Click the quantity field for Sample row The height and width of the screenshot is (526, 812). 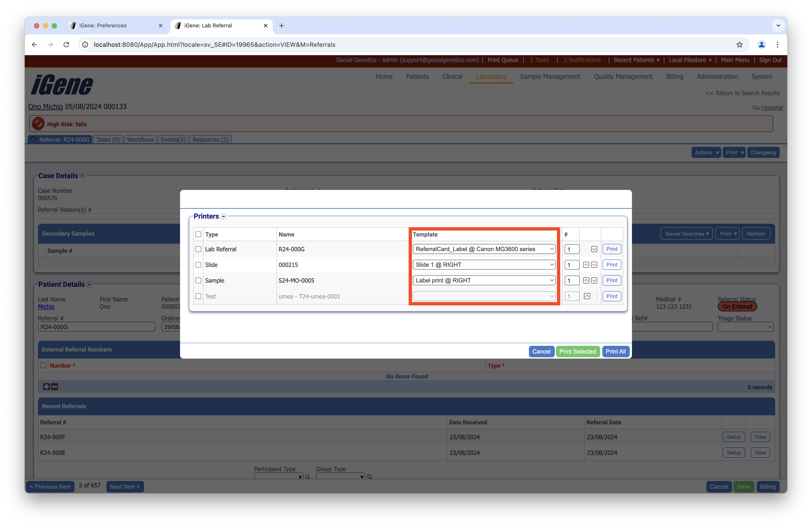571,281
